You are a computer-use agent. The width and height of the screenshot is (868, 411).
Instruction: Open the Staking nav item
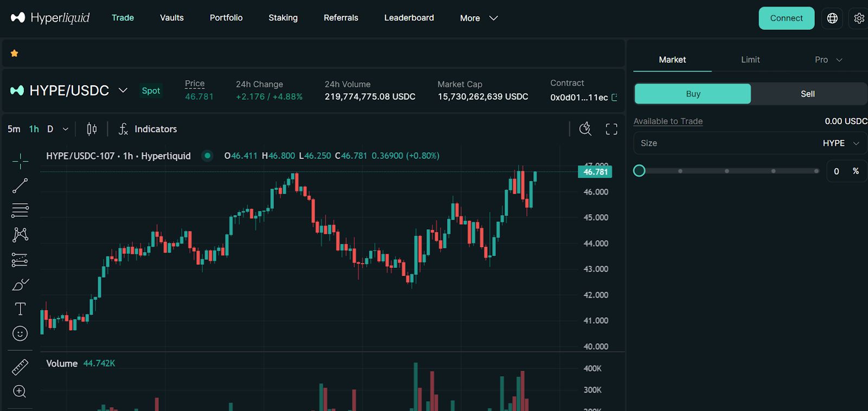pos(283,18)
